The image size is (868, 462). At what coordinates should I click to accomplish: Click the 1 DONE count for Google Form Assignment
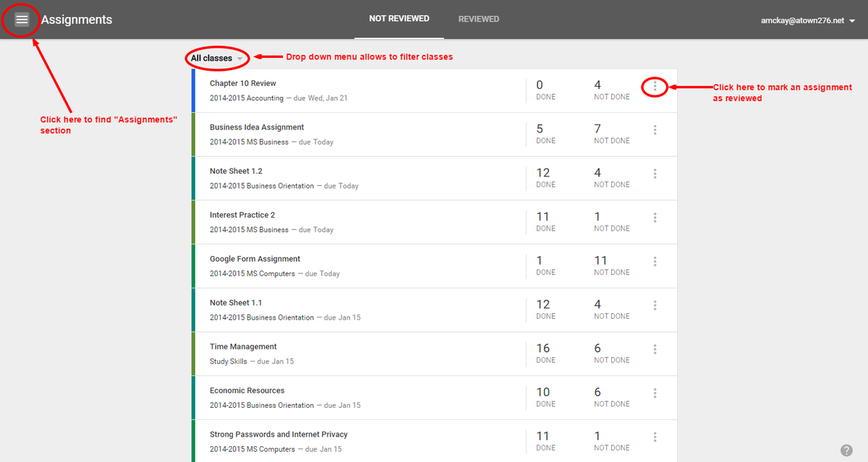(x=545, y=265)
